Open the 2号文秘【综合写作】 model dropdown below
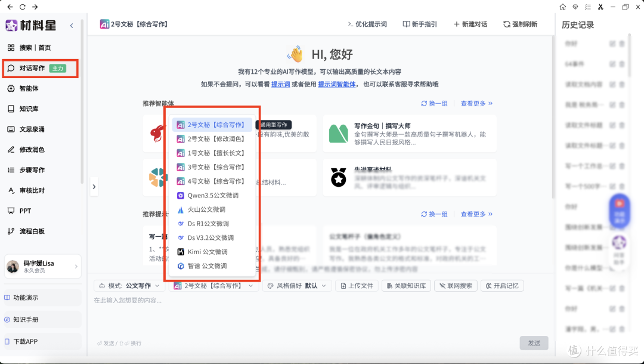This screenshot has width=644, height=364. coord(213,285)
